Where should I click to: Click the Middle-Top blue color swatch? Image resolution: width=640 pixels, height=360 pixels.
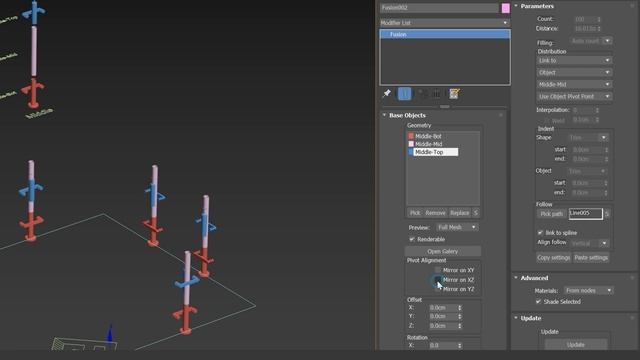coord(411,152)
